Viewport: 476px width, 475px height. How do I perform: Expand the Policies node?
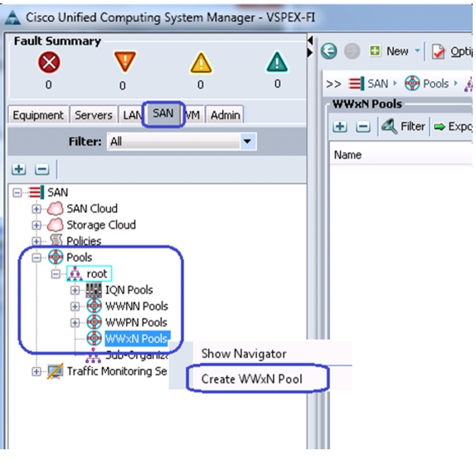pos(36,241)
